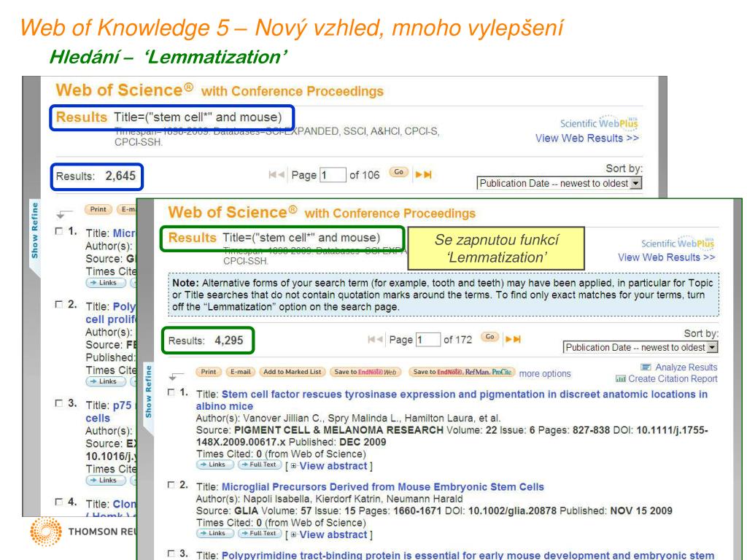Click Analyze Results icon
Viewport: 747px width, 560px height.
coord(646,367)
